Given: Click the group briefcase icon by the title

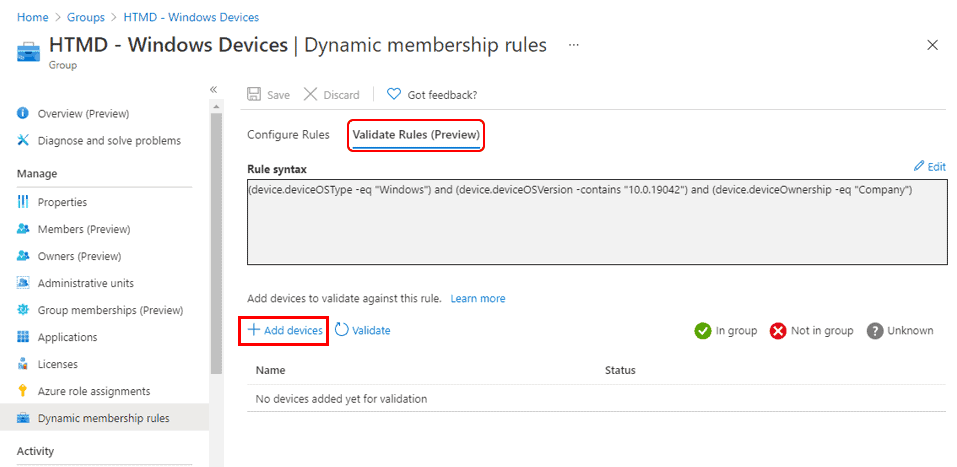Looking at the screenshot, I should click(28, 51).
